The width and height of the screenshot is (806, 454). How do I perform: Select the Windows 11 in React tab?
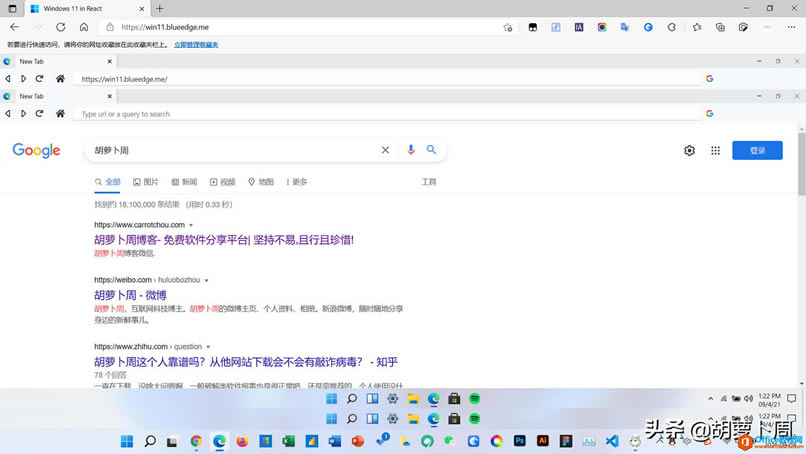click(87, 9)
